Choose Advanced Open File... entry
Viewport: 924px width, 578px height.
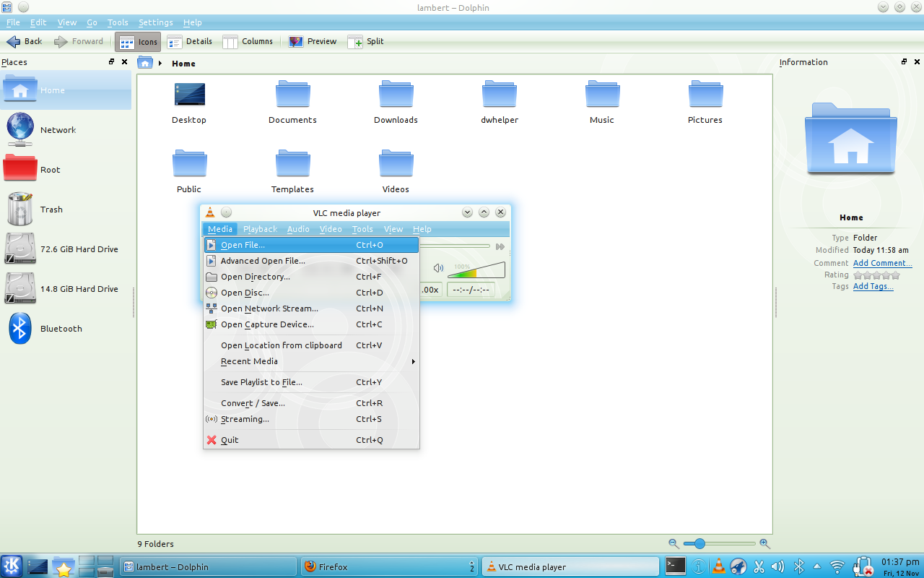[311, 261]
